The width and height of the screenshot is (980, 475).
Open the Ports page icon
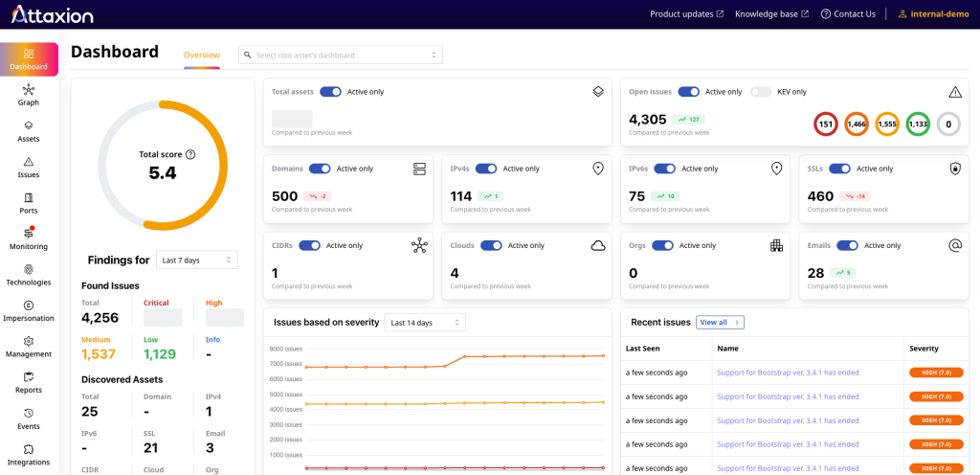pos(29,198)
